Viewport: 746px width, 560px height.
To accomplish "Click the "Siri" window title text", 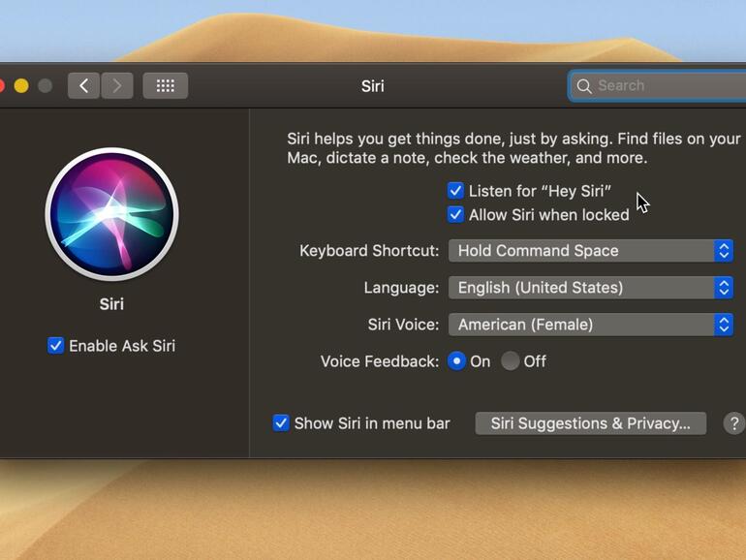I will [373, 86].
